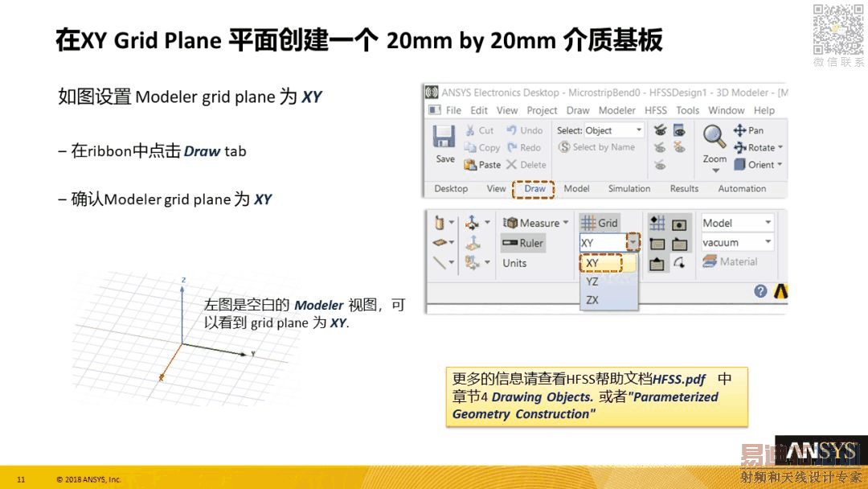This screenshot has width=868, height=489.
Task: Click the Paste clipboard icon
Action: (x=470, y=165)
